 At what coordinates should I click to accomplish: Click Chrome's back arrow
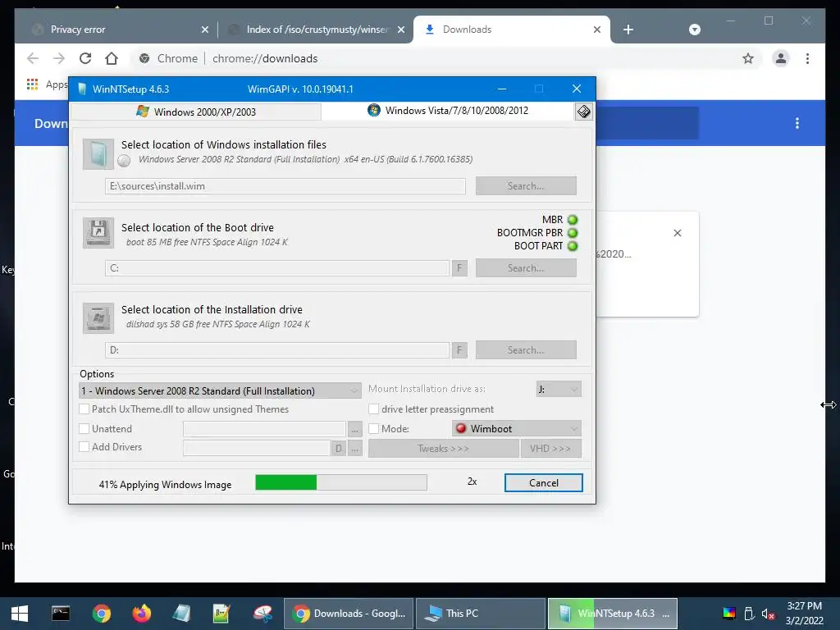[x=33, y=58]
